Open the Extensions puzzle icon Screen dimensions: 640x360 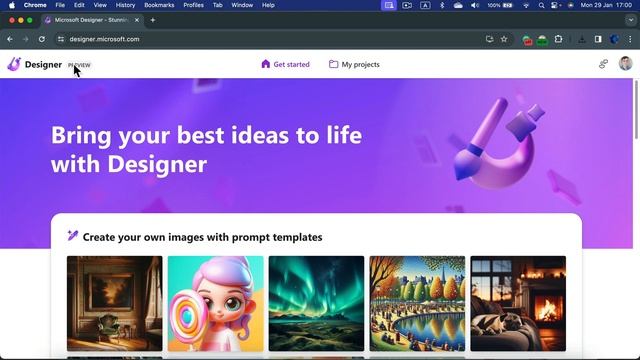tap(558, 39)
